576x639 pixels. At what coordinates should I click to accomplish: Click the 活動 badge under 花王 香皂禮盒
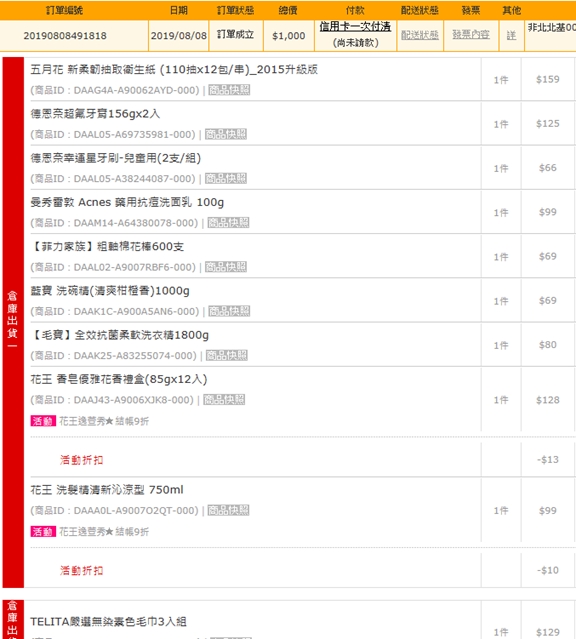pos(43,421)
